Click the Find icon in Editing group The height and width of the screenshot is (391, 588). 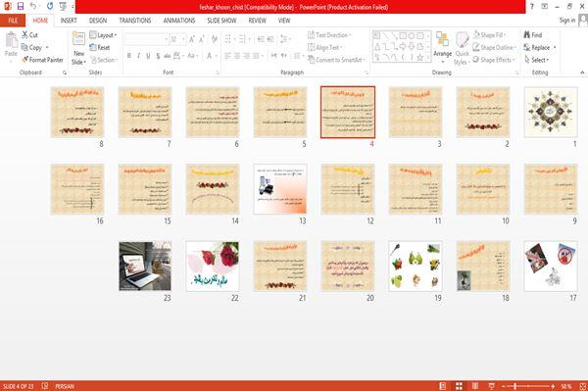[x=527, y=34]
